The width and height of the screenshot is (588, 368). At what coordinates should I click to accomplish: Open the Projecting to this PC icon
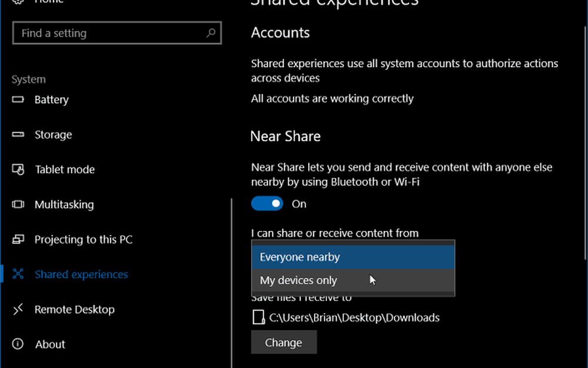18,240
